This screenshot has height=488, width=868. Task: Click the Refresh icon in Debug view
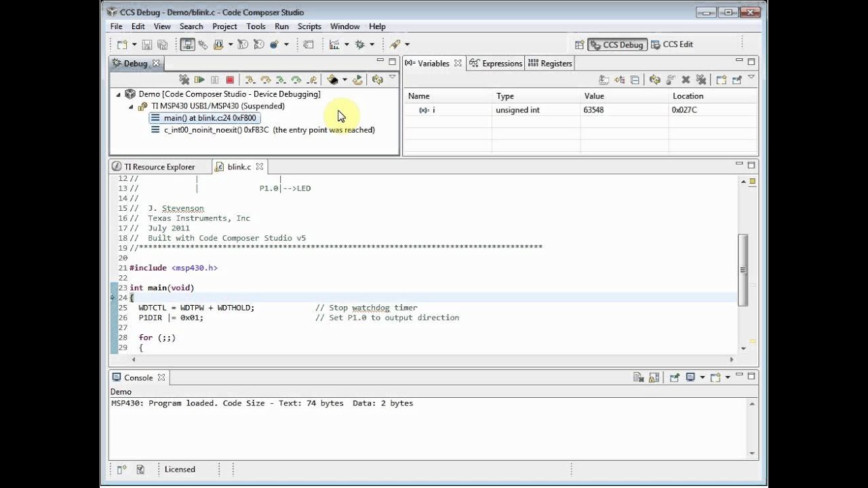378,79
